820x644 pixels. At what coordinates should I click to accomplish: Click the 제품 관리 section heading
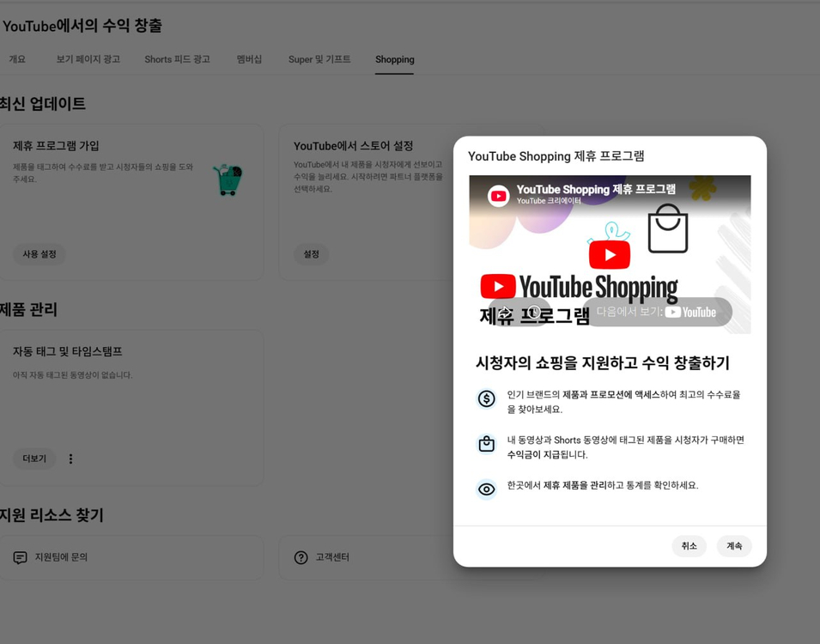tap(28, 309)
